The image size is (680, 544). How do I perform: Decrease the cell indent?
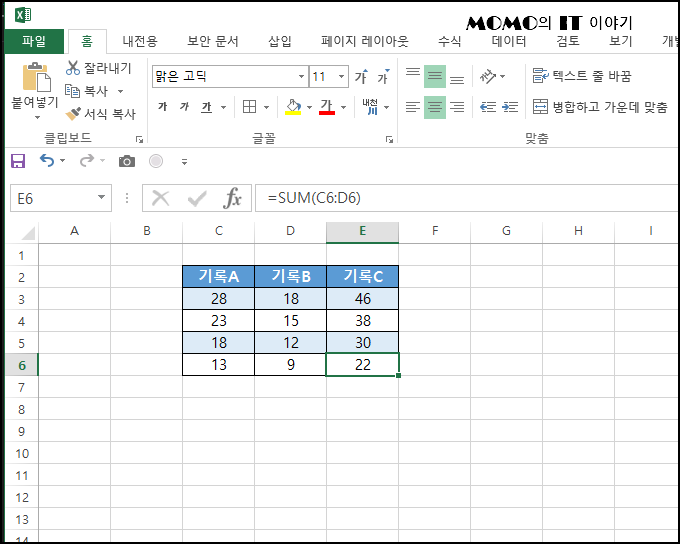[488, 107]
